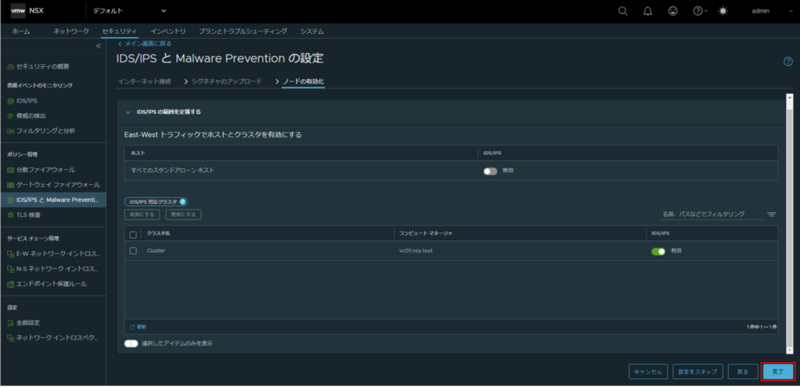Click ネットワーク イントロスペク settings sidebar icon
800x387 pixels.
coord(10,338)
